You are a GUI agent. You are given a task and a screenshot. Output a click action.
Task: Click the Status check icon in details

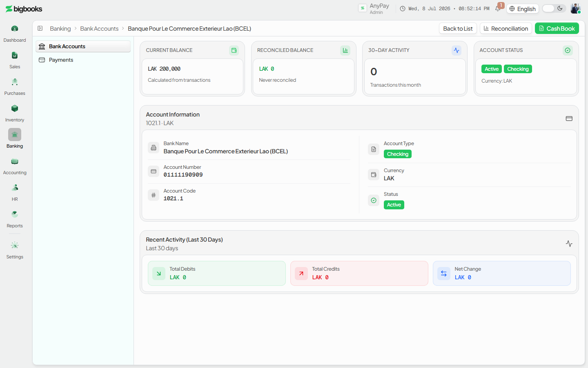click(374, 200)
